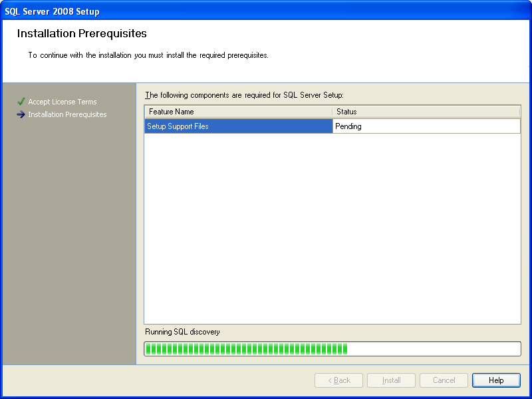Select the Installation Prerequisites sidebar step
532x399 pixels.
pyautogui.click(x=67, y=114)
